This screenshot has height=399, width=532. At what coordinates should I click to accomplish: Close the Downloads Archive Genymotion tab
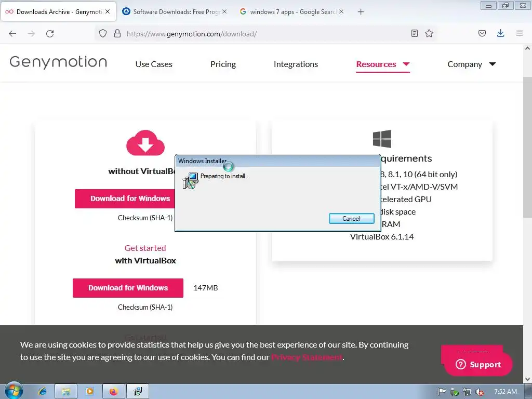click(x=108, y=11)
